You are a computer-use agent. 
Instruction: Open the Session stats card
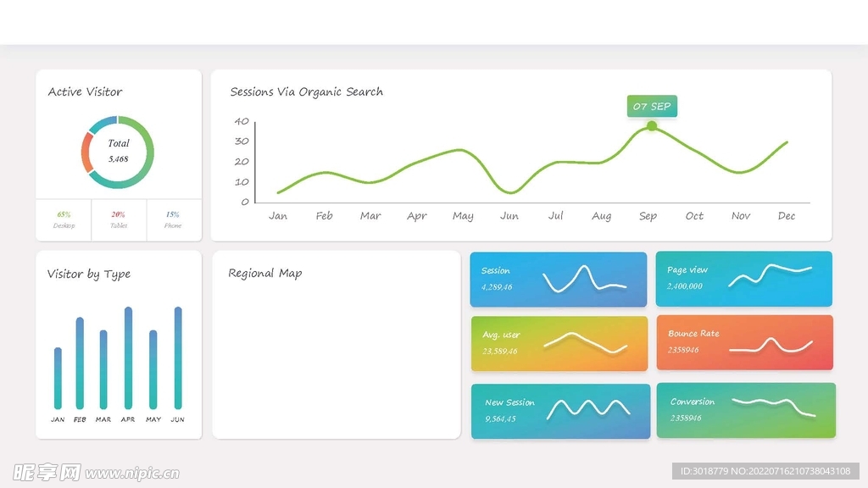coord(558,280)
